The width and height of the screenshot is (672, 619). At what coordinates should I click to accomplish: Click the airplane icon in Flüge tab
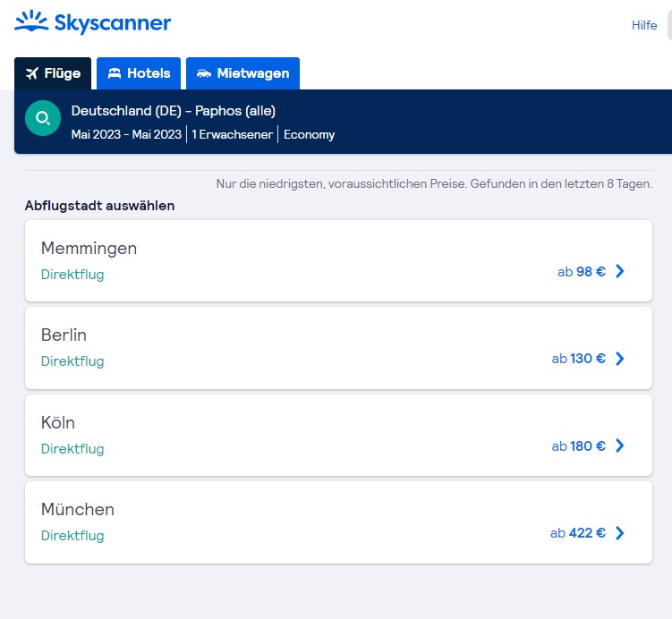click(32, 73)
